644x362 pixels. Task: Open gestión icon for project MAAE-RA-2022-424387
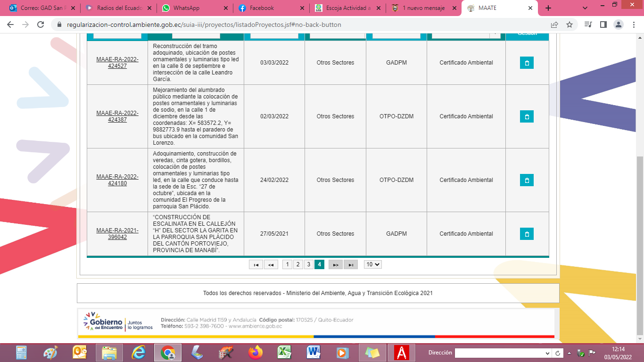(x=527, y=116)
